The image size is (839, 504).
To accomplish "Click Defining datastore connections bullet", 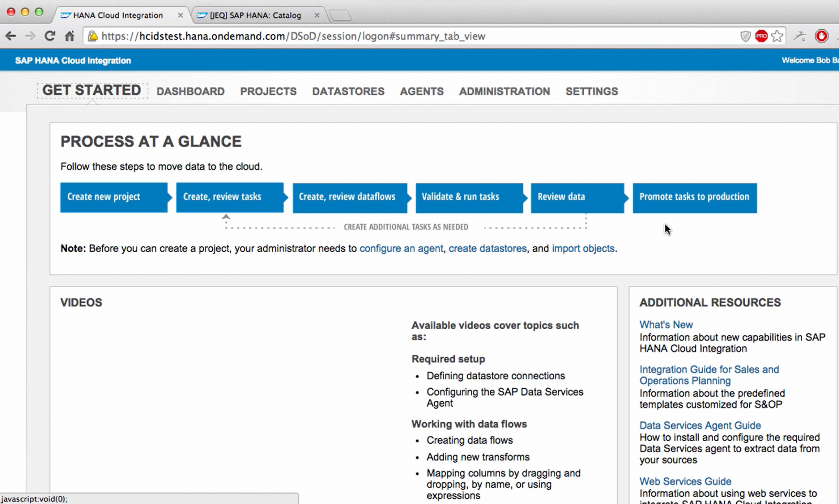I will (496, 376).
